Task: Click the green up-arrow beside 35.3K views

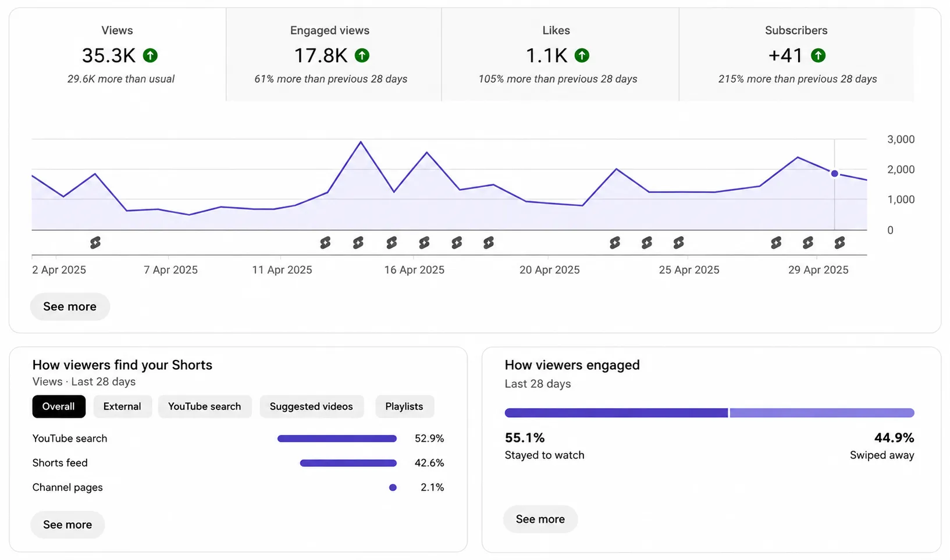Action: (150, 55)
